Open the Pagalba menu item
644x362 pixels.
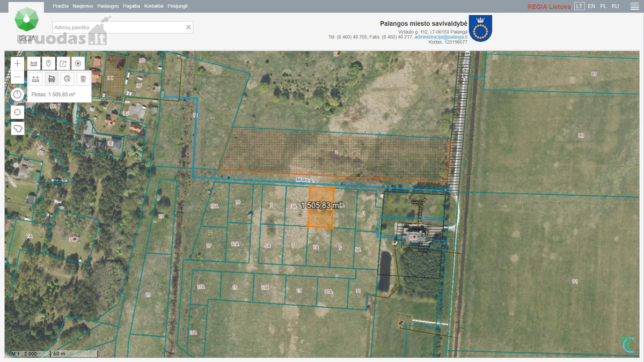coord(131,6)
